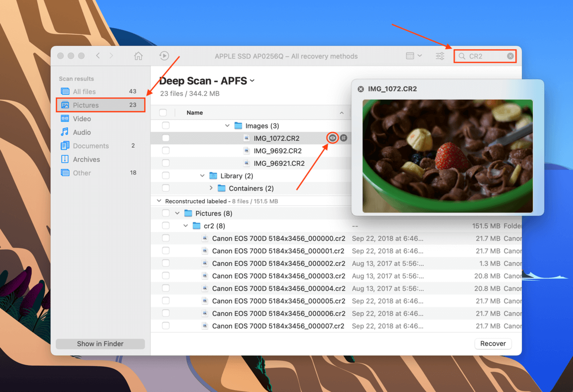The image size is (573, 392).
Task: Clear the CR2 search text
Action: point(510,56)
